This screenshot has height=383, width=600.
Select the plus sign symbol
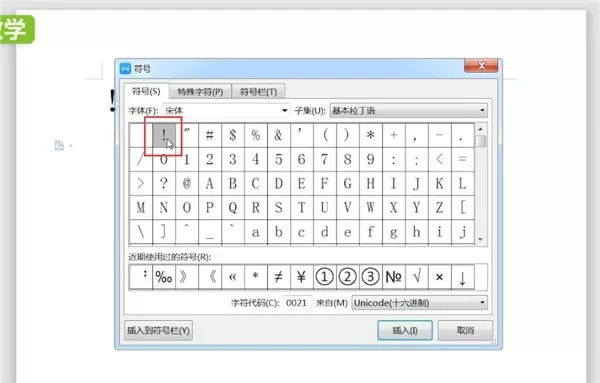click(x=393, y=135)
